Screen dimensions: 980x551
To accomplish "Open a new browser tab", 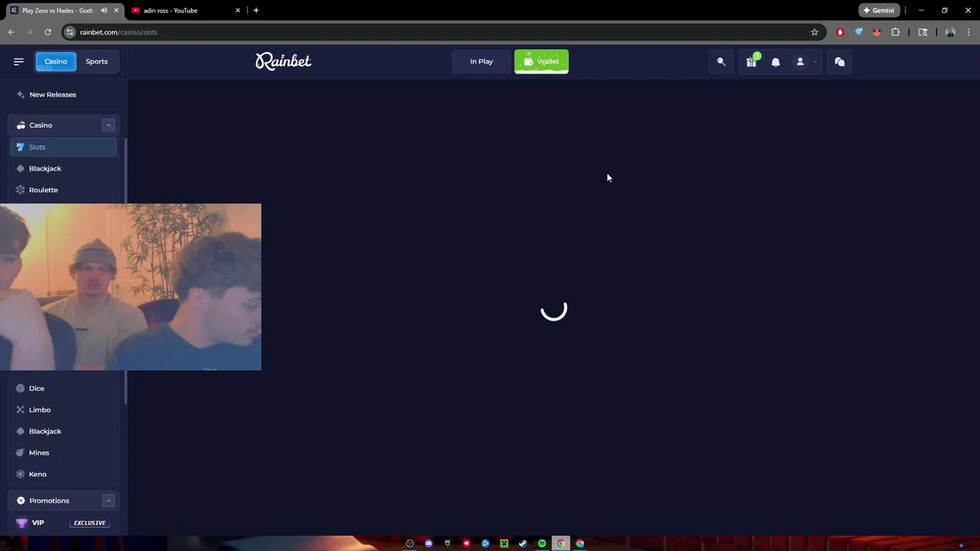I will point(256,11).
